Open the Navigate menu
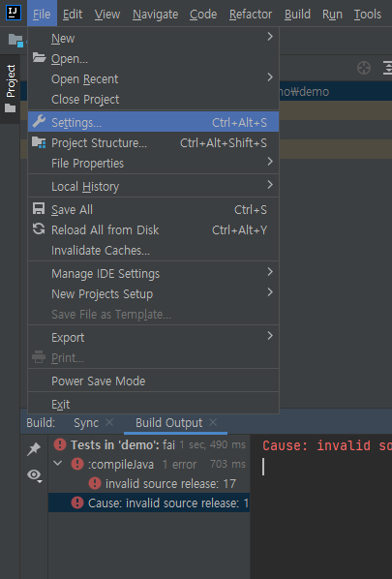 coord(155,14)
